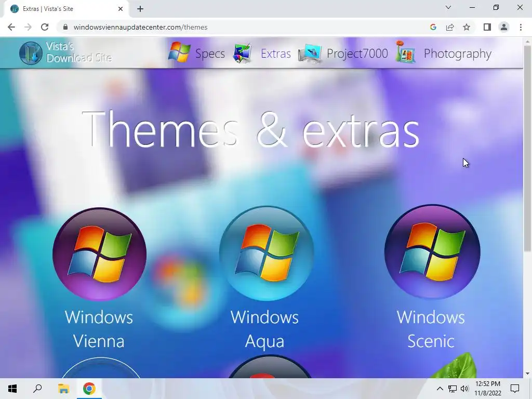Open the Windows Scenic dark orb
Screen dimensions: 532x399
point(432,252)
